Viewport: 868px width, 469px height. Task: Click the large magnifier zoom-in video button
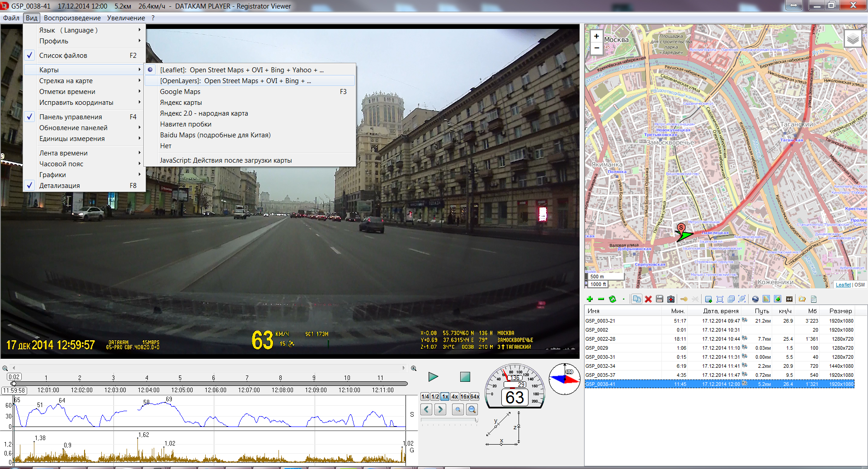click(472, 409)
